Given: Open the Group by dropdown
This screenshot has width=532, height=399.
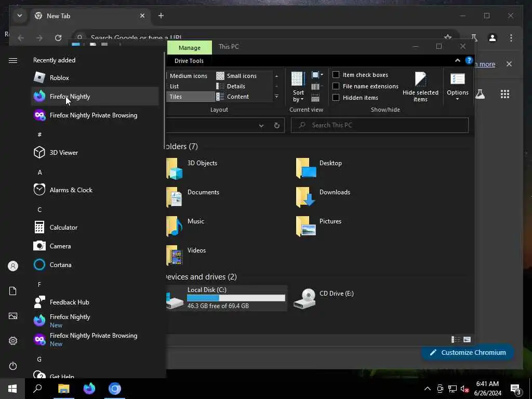Looking at the screenshot, I should (317, 75).
